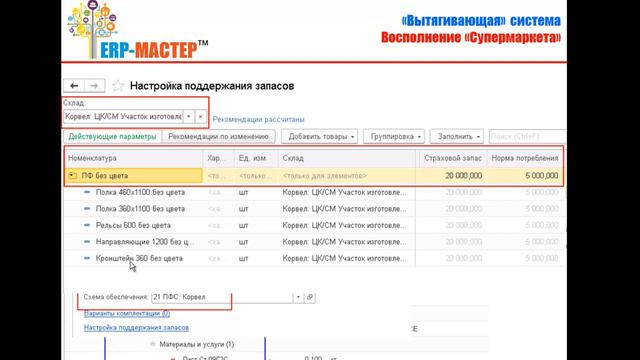This screenshot has width=640, height=360.
Task: Collapse the ПФ без цвета group
Action: [x=72, y=176]
